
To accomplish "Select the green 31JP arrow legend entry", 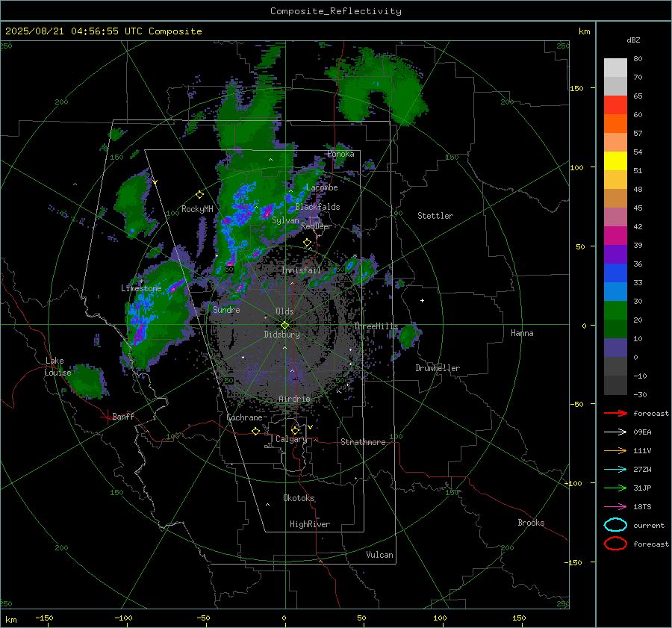I will [615, 488].
